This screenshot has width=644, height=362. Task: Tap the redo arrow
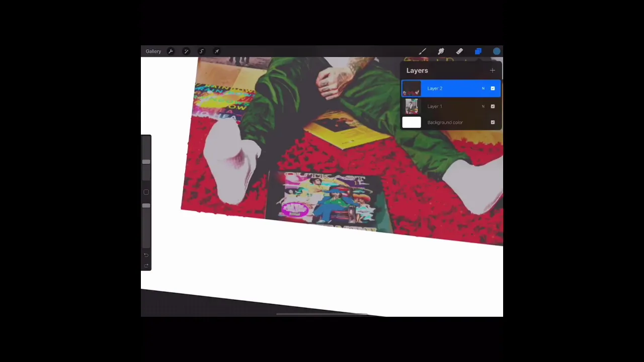point(146,265)
